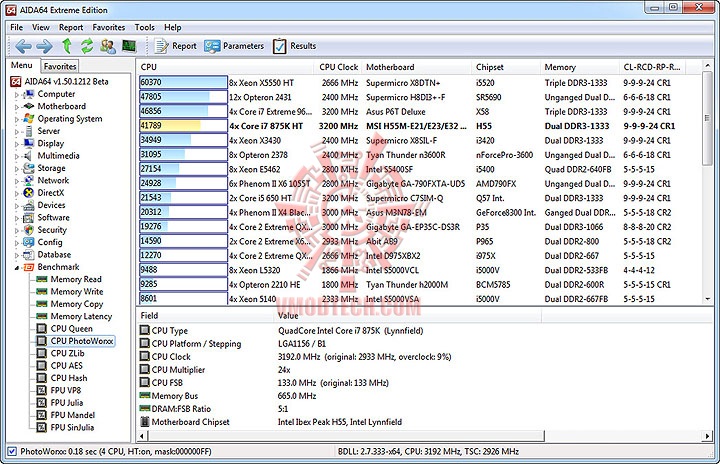Select the Motherboard Chipset field row
This screenshot has width=720, height=464.
pos(340,422)
